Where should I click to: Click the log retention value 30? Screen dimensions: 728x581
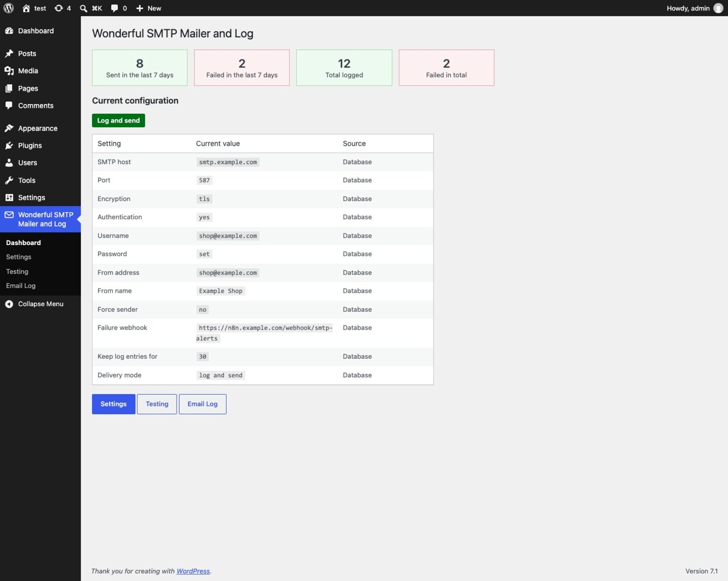tap(202, 357)
